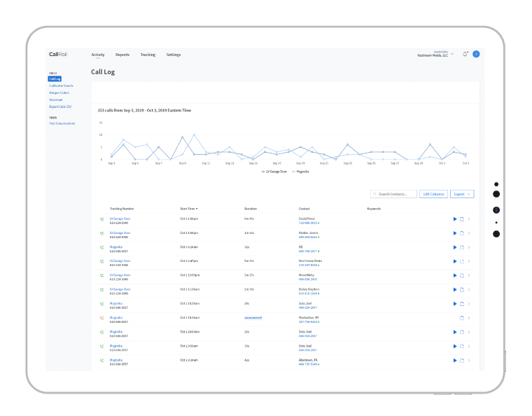Open notes icon for Allentown, PA call
532x416 pixels.
(x=462, y=361)
